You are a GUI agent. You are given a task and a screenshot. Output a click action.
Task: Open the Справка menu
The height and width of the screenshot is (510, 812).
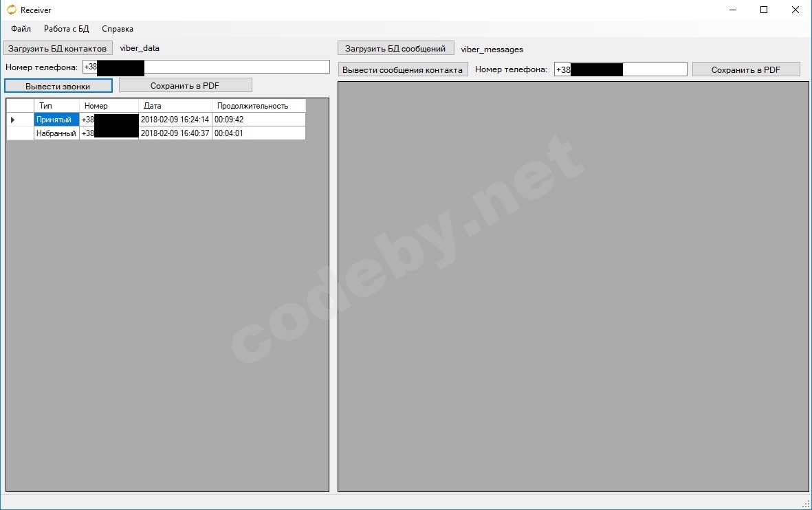(118, 29)
